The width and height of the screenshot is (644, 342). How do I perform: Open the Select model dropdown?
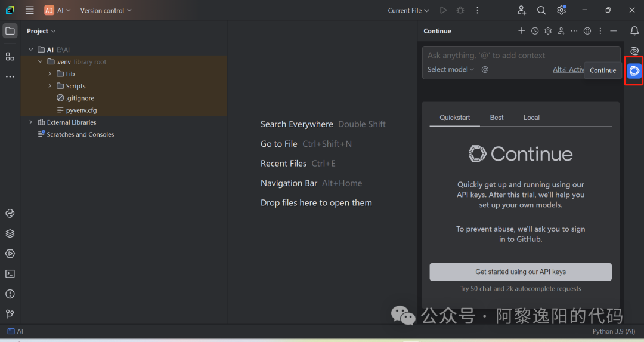451,69
